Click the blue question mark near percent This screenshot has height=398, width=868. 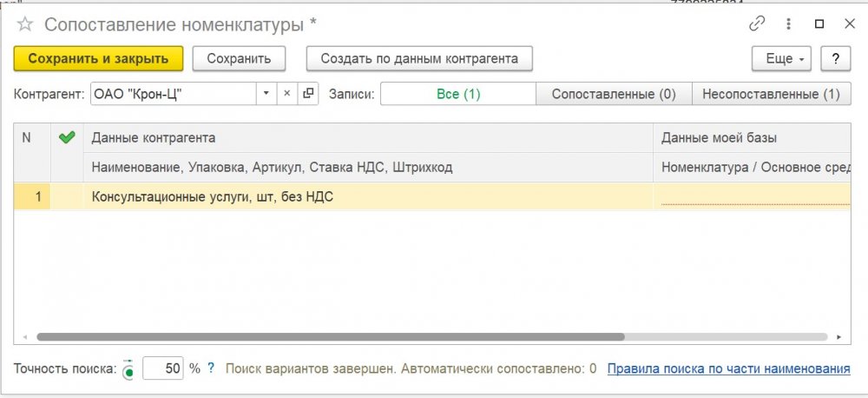pos(211,368)
